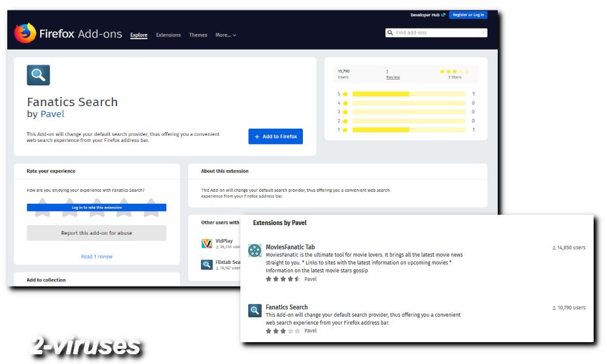Open the More navigation dropdown

[225, 35]
